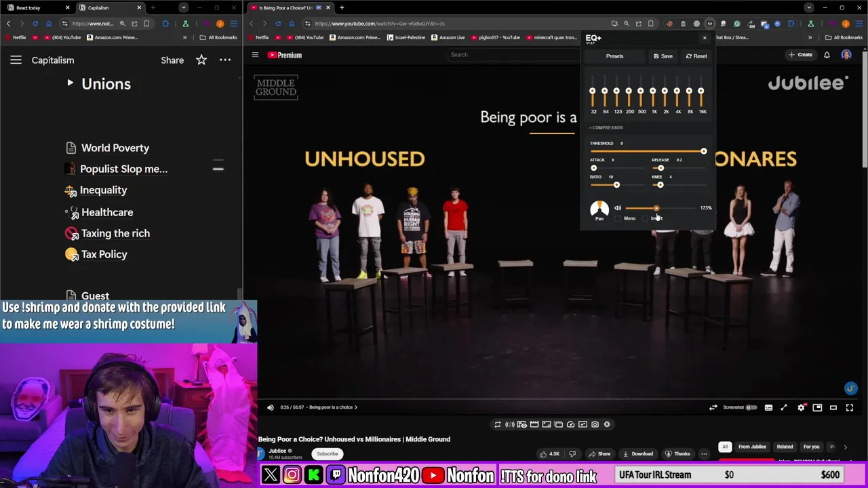Go to YouTube Premium home logo
Screen dimensions: 868x488
[x=285, y=55]
